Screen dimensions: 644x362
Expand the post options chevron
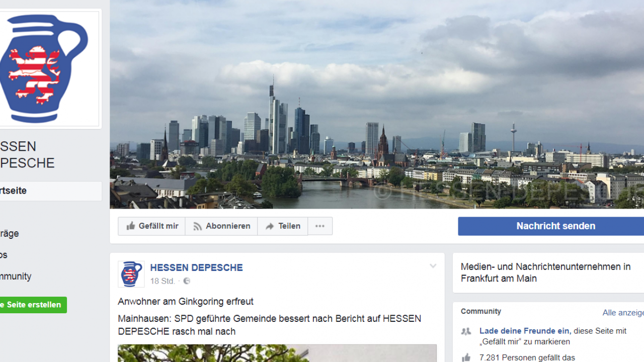point(433,266)
